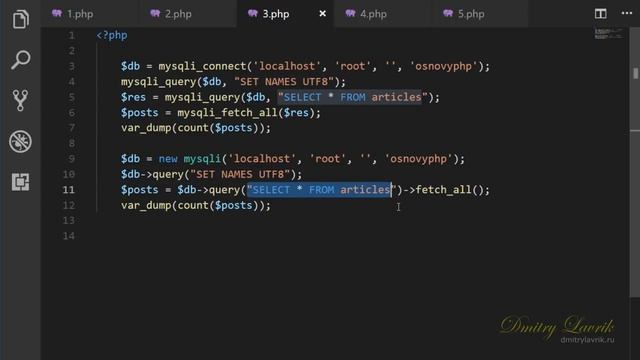Click line number 14 in the gutter

pyautogui.click(x=69, y=236)
